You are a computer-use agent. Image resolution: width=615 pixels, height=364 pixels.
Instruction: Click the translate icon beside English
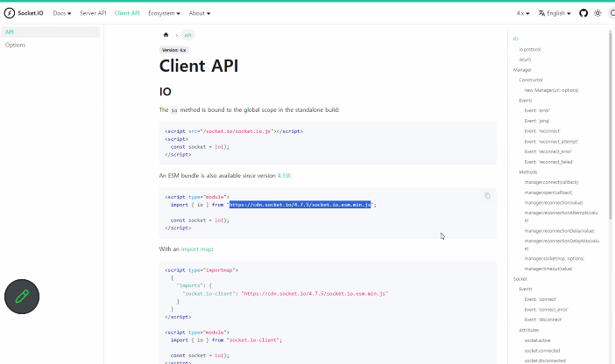pyautogui.click(x=541, y=13)
